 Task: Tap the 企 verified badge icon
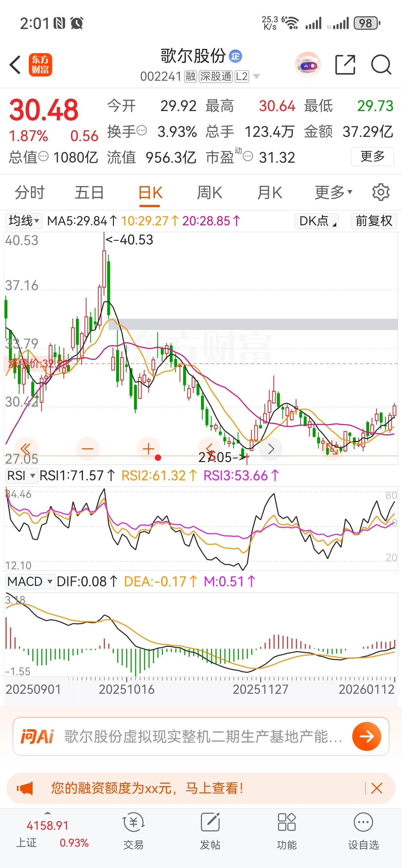(x=235, y=56)
